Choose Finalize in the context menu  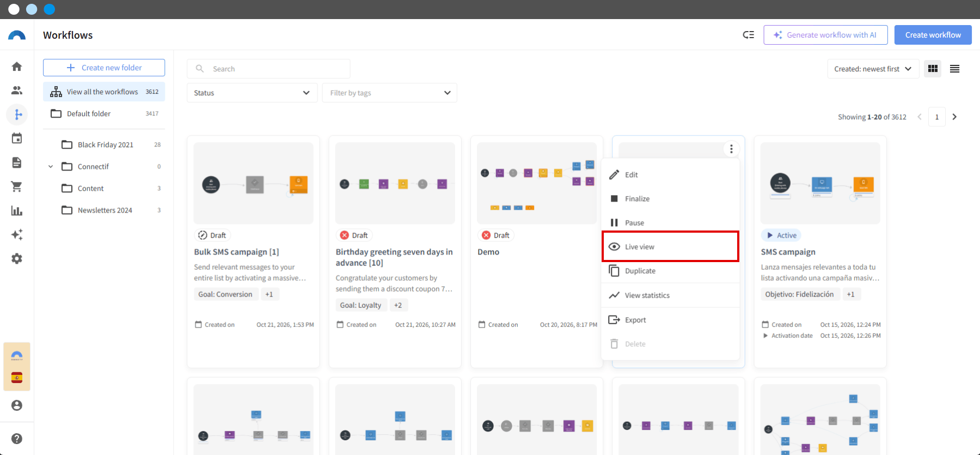[670, 199]
